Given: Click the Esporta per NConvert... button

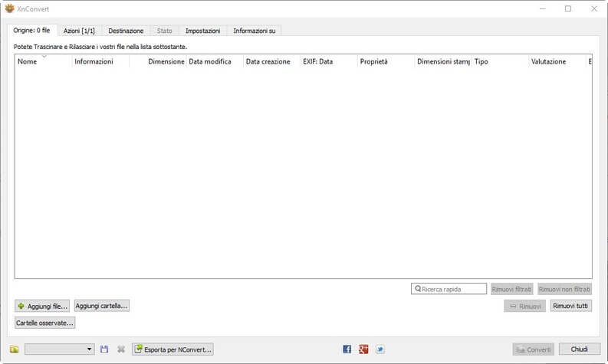Looking at the screenshot, I should pyautogui.click(x=173, y=349).
